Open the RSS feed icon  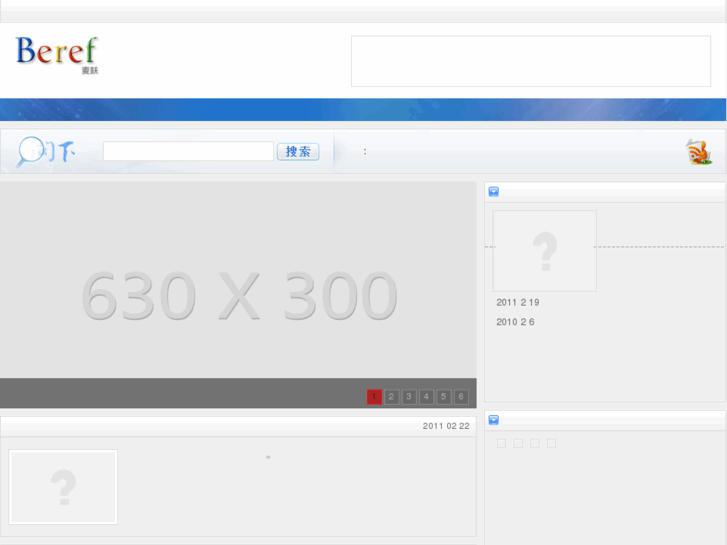coord(699,152)
